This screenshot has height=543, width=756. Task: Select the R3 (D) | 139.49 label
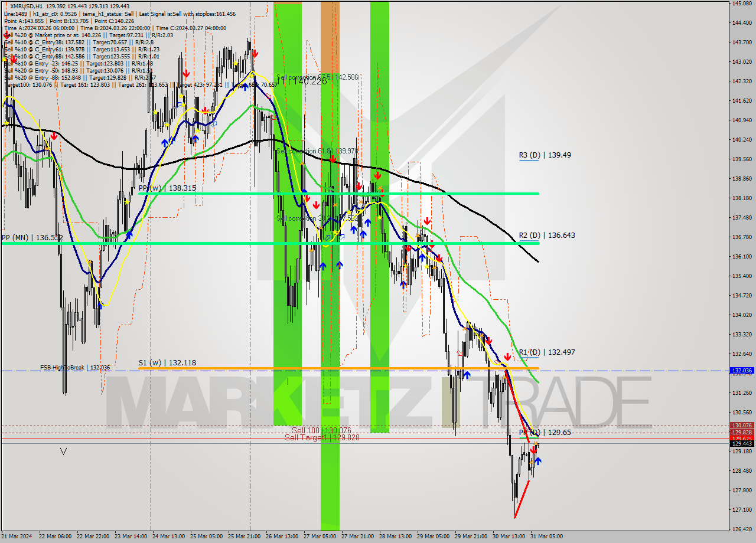[545, 155]
